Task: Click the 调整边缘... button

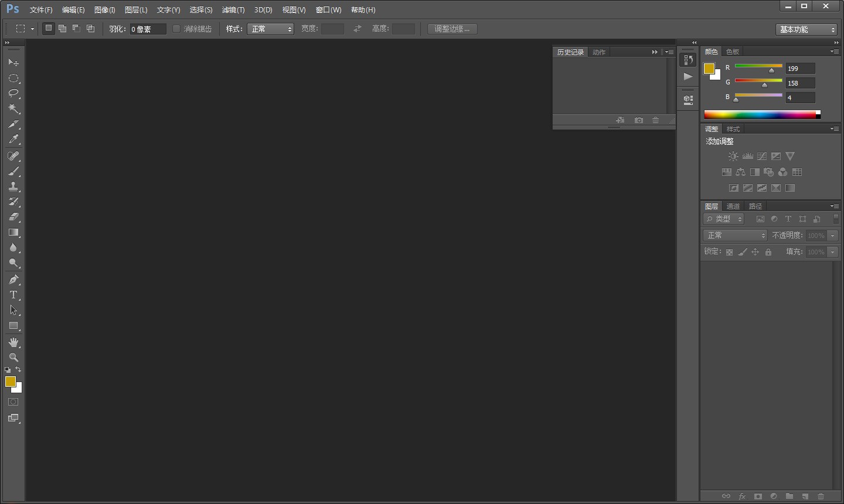Action: 452,29
